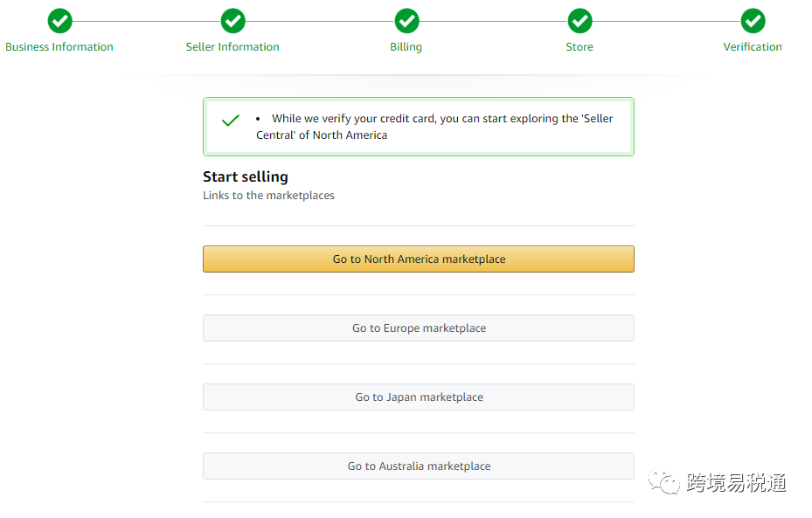Click the Seller Information step checkmark icon
Screen dimensions: 812x518
pyautogui.click(x=232, y=21)
